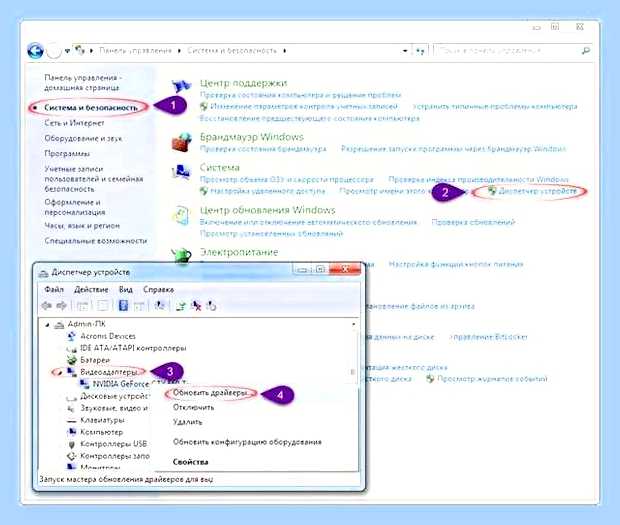The image size is (620, 525).
Task: Select Отключить in the context menu
Action: 193,407
